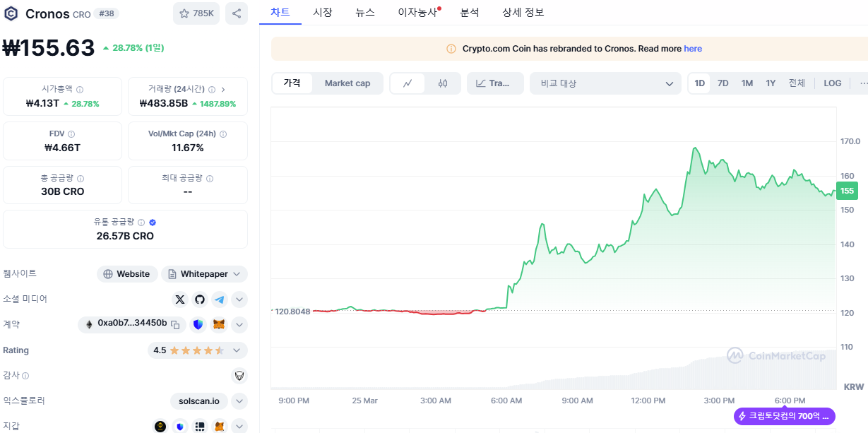This screenshot has width=868, height=433.
Task: Expand the Whitepaper dropdown
Action: (204, 274)
